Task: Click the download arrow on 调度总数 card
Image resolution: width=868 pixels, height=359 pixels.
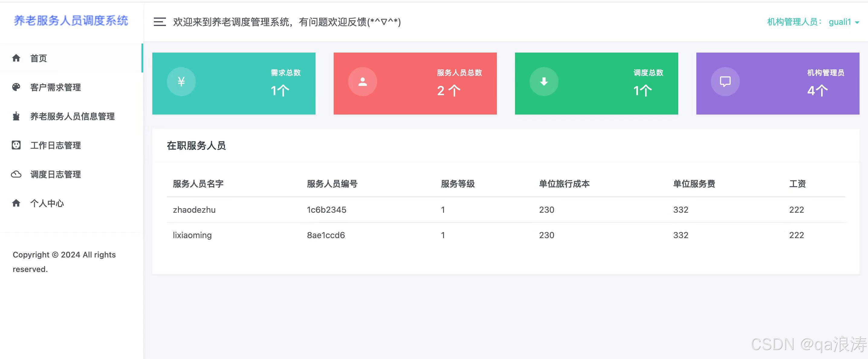Action: [x=544, y=82]
